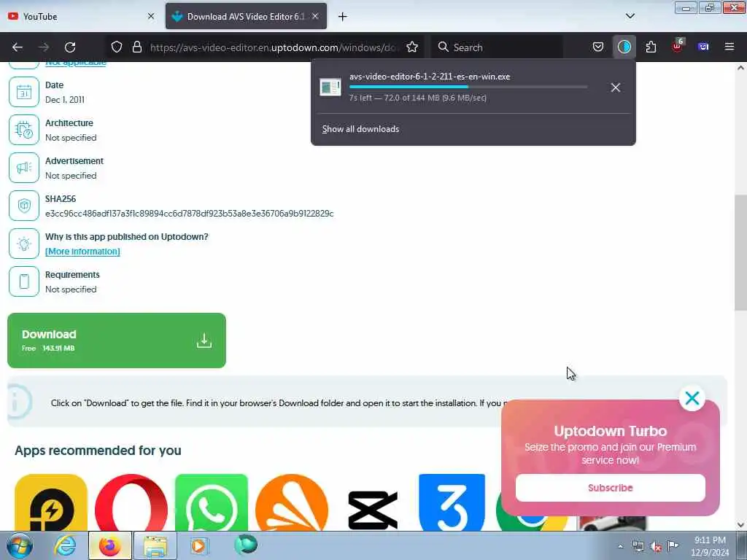Click the Action Center flag tray icon
Image resolution: width=747 pixels, height=560 pixels.
[x=673, y=545]
